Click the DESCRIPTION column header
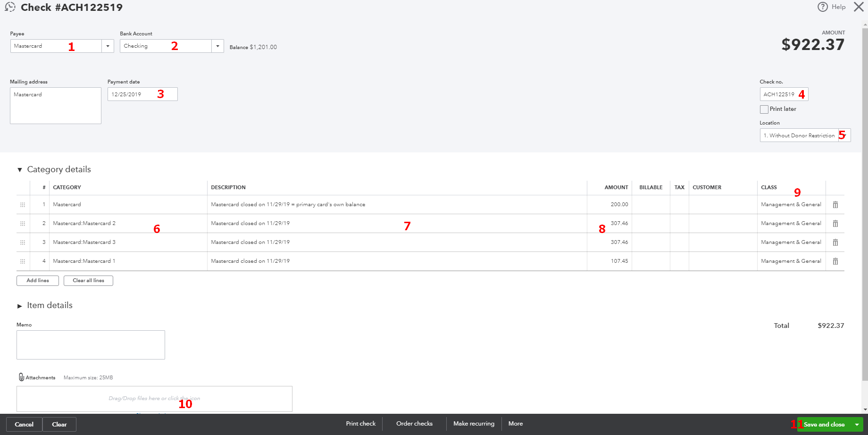The height and width of the screenshot is (435, 868). click(x=228, y=187)
